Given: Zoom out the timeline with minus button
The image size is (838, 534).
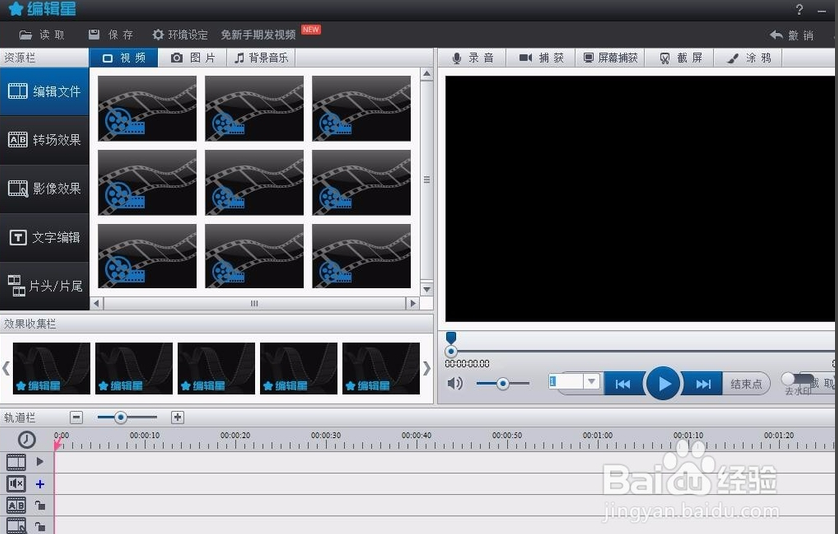Looking at the screenshot, I should tap(76, 417).
